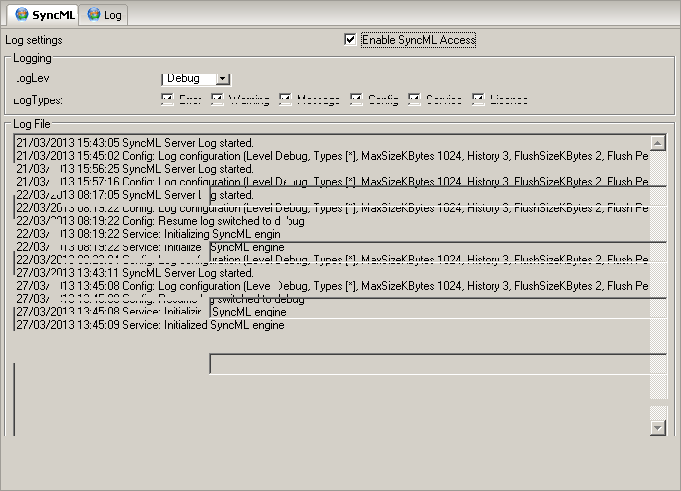Select the 21/03/2013 15:43:05 Log started line
The width and height of the screenshot is (681, 491).
[135, 143]
